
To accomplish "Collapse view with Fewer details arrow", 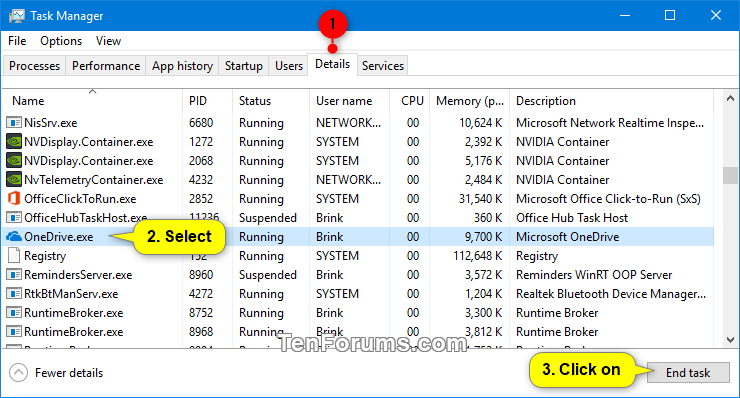I will click(18, 373).
